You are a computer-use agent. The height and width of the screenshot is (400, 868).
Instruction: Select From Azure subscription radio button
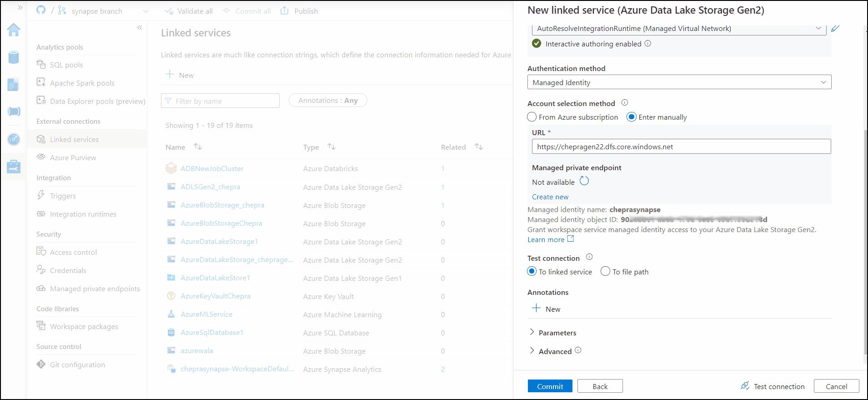point(532,117)
